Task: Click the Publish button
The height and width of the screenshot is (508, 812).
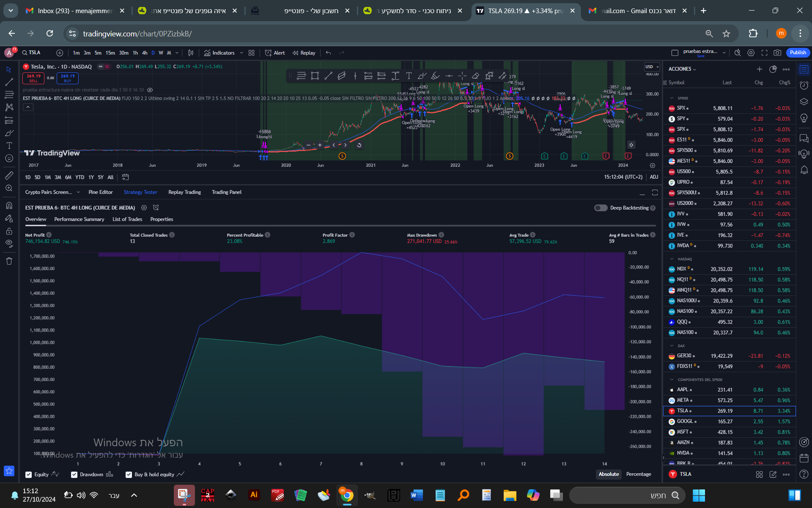Action: click(798, 52)
